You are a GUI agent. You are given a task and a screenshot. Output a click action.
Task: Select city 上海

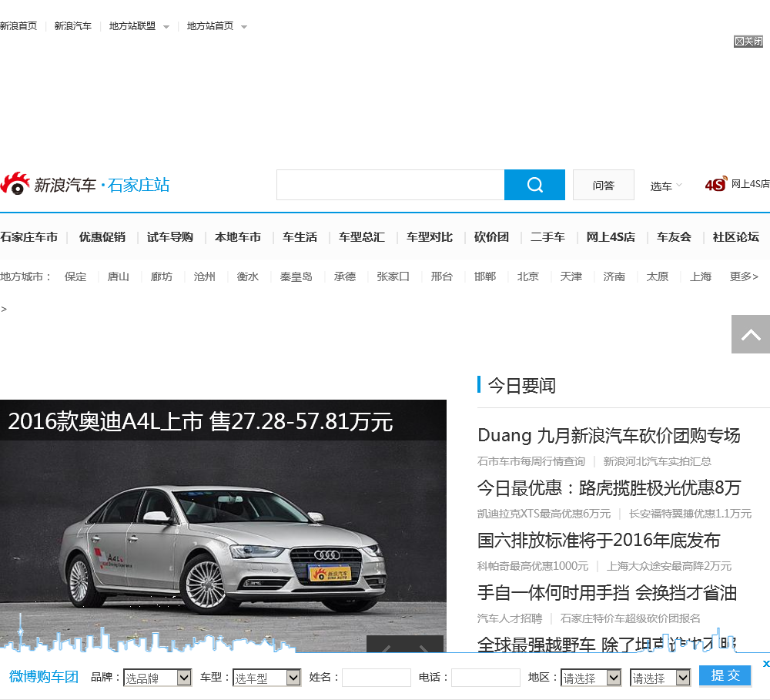[700, 276]
